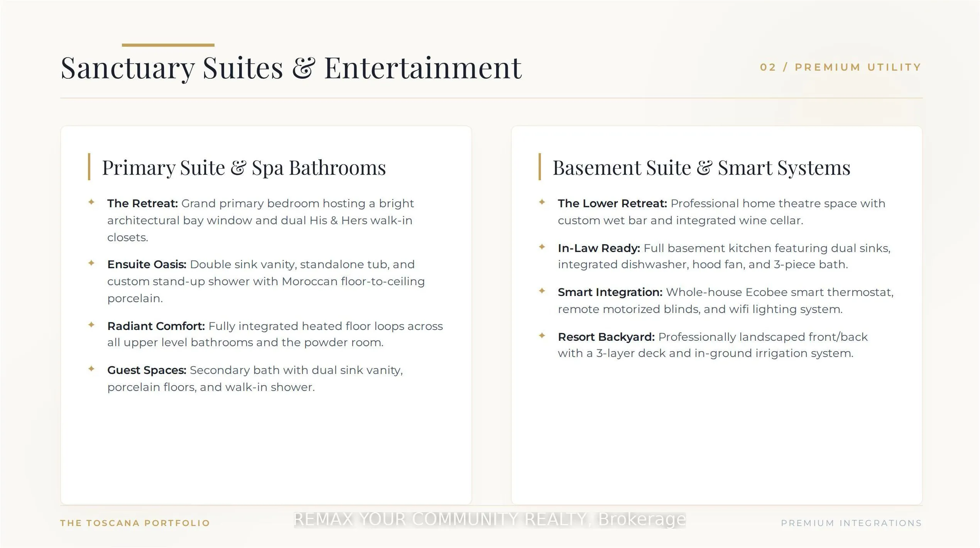Viewport: 980px width, 548px height.
Task: Click the 02 / PREMIUM UTILITY section label
Action: [841, 67]
